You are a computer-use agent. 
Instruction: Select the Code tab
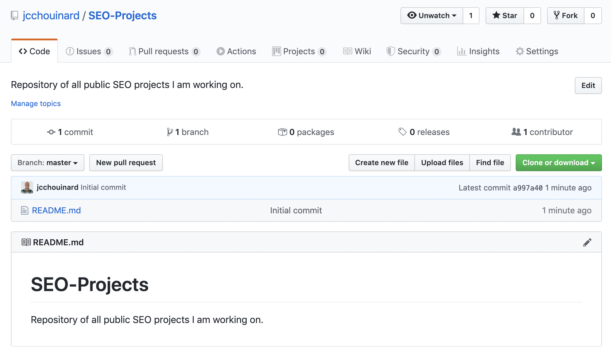tap(34, 51)
